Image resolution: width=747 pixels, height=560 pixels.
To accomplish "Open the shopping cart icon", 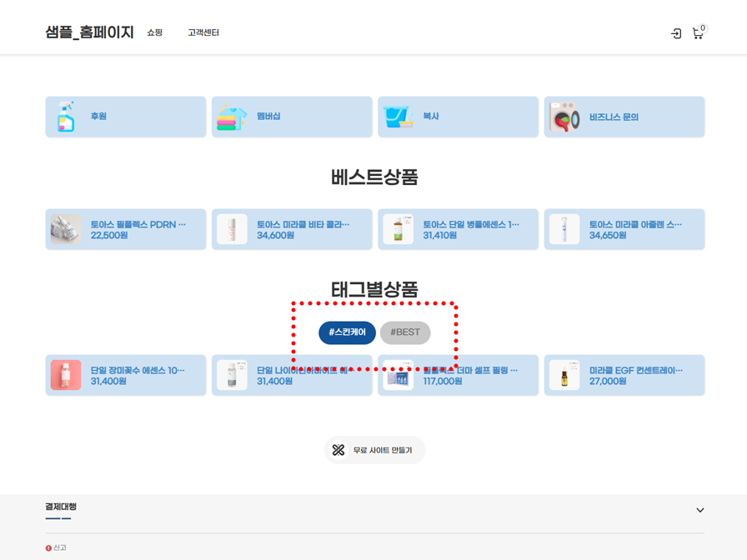I will pyautogui.click(x=698, y=33).
